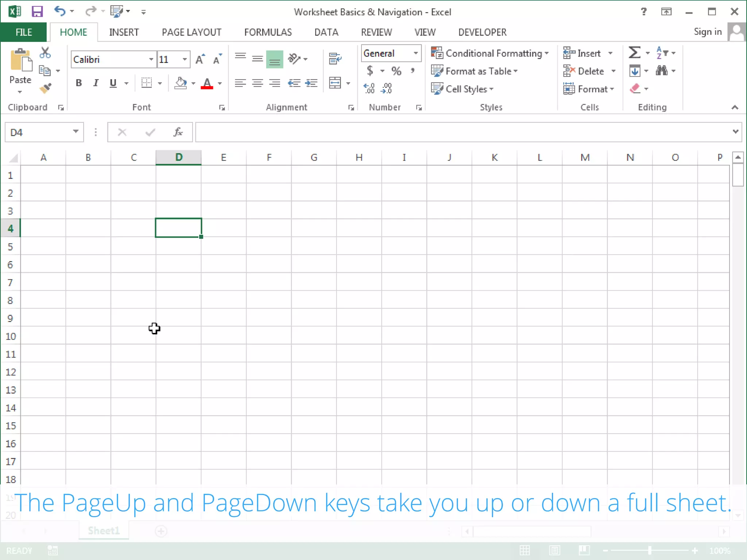747x560 pixels.
Task: Click the Clear eraser icon
Action: (635, 88)
